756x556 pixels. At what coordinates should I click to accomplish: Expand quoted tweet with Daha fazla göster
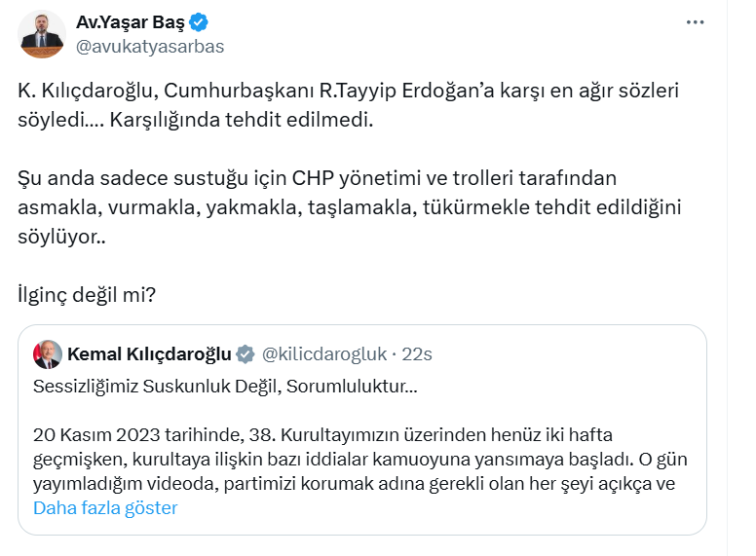click(105, 508)
